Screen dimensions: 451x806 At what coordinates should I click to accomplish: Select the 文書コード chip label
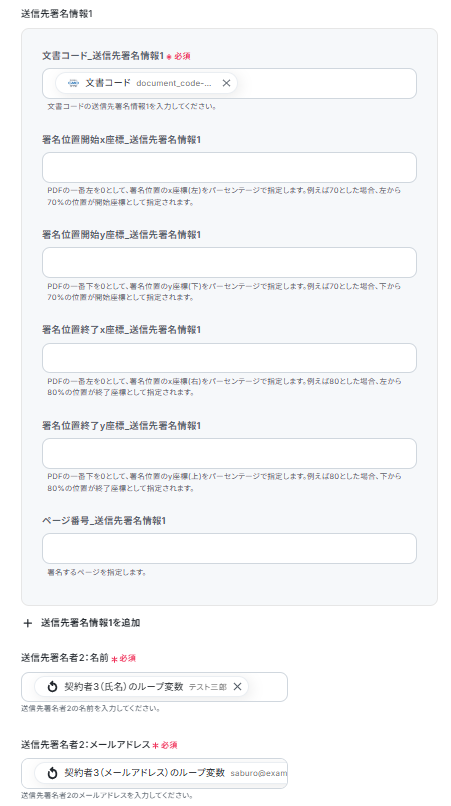tap(107, 83)
